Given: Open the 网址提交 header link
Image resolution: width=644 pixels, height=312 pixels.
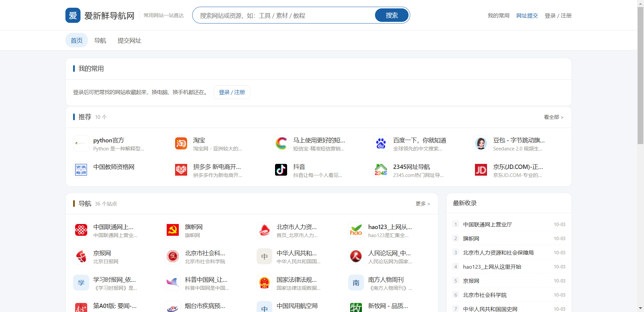Looking at the screenshot, I should [527, 15].
